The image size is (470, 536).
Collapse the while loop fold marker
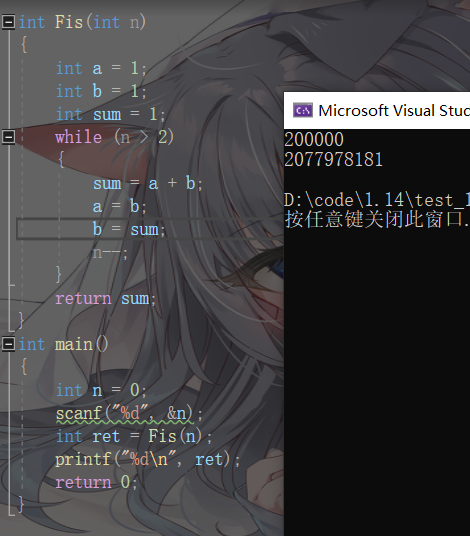[x=9, y=137]
